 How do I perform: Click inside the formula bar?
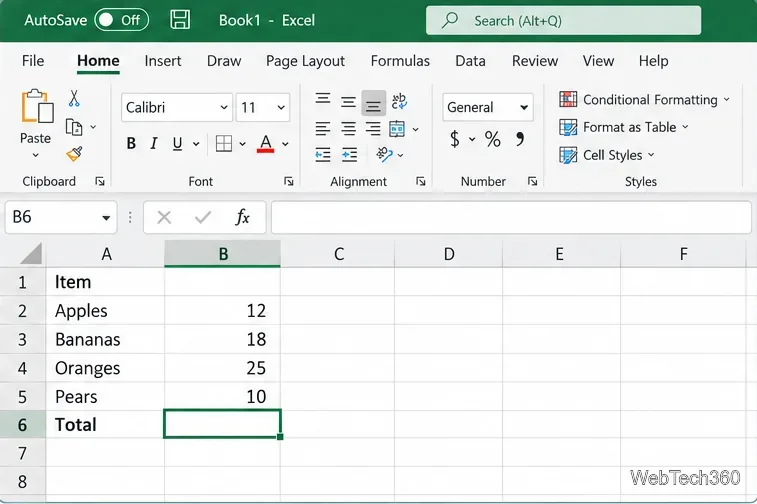(x=511, y=217)
